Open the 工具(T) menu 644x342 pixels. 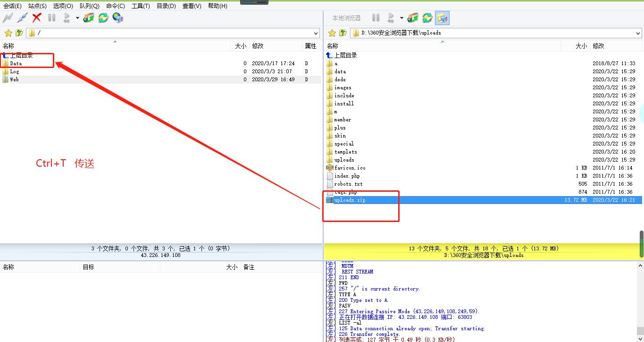(141, 6)
